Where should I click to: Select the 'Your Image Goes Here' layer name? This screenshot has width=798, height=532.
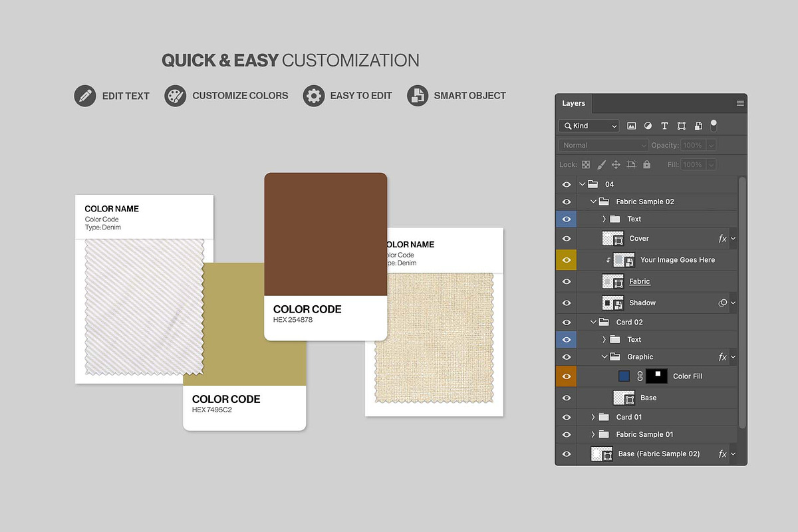click(x=678, y=260)
